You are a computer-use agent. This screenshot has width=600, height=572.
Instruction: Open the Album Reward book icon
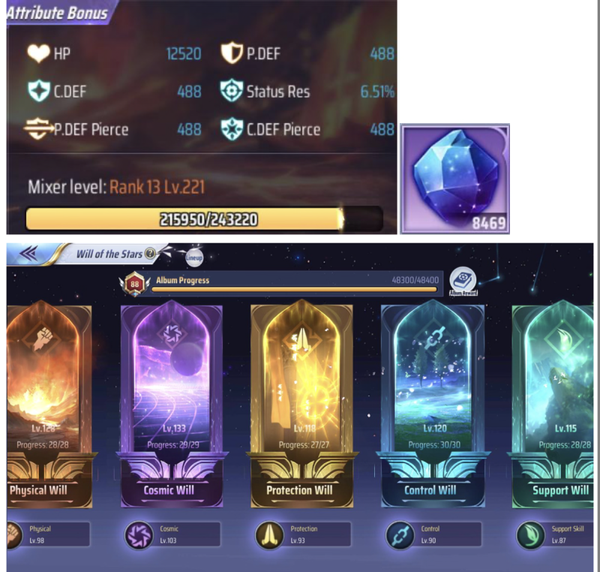click(x=463, y=281)
